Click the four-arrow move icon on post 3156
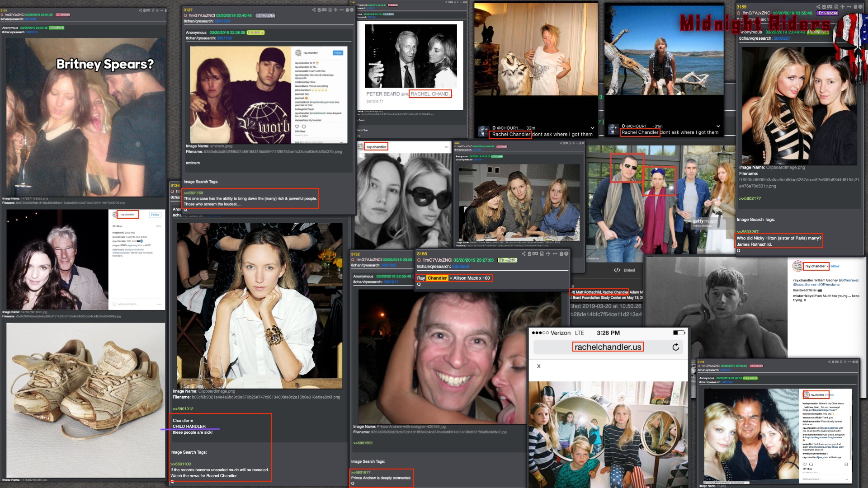 548,253
